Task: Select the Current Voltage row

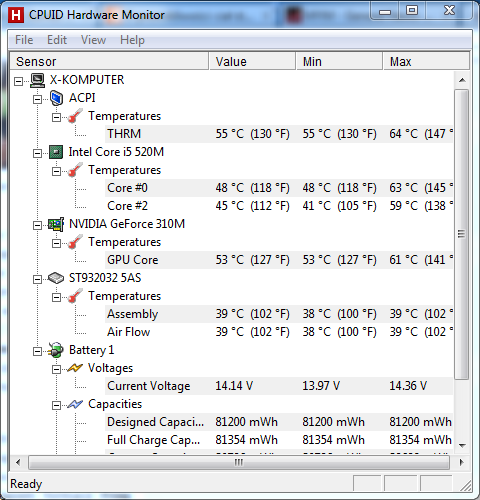Action: click(x=279, y=386)
